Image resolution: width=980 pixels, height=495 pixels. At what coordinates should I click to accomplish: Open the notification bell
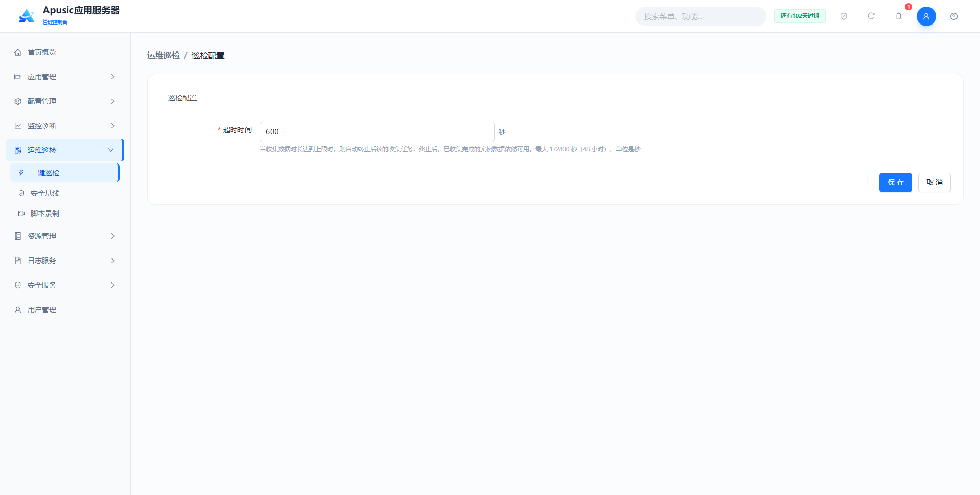coord(899,16)
